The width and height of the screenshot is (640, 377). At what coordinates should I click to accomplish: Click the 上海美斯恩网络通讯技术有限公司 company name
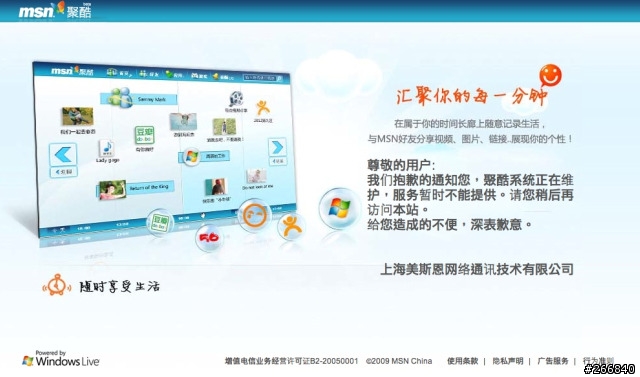(x=477, y=269)
